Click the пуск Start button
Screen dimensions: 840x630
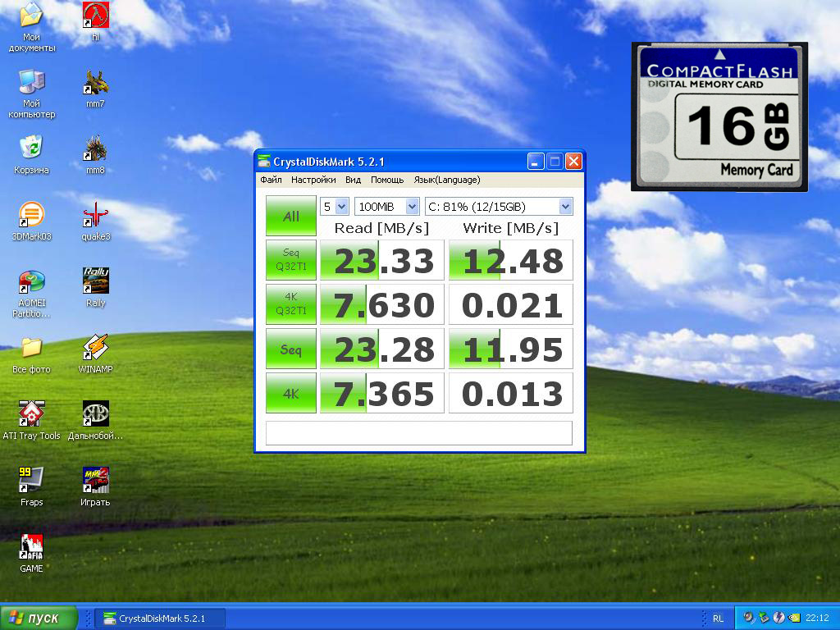[39, 618]
